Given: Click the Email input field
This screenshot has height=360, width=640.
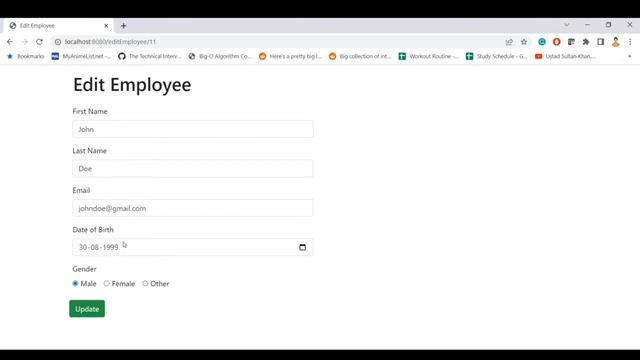Looking at the screenshot, I should tap(193, 208).
